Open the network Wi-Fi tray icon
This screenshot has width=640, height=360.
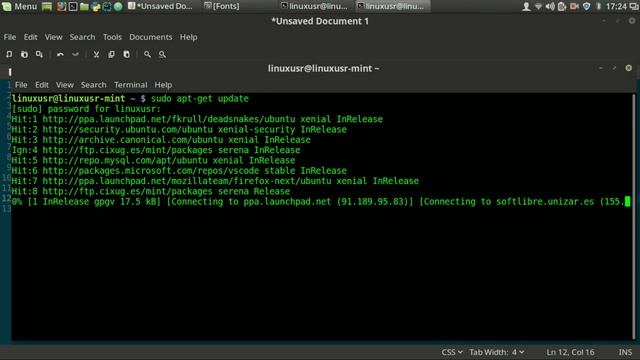538,6
